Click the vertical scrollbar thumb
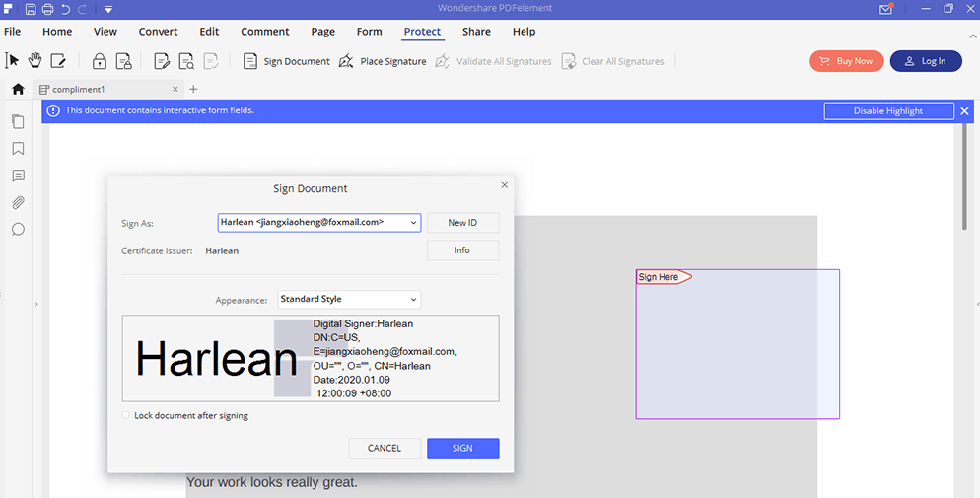Screen dimensions: 980x498 964,177
